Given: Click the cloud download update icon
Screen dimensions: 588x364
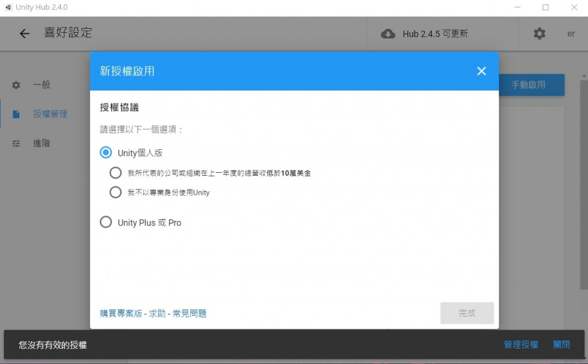Looking at the screenshot, I should click(x=388, y=34).
